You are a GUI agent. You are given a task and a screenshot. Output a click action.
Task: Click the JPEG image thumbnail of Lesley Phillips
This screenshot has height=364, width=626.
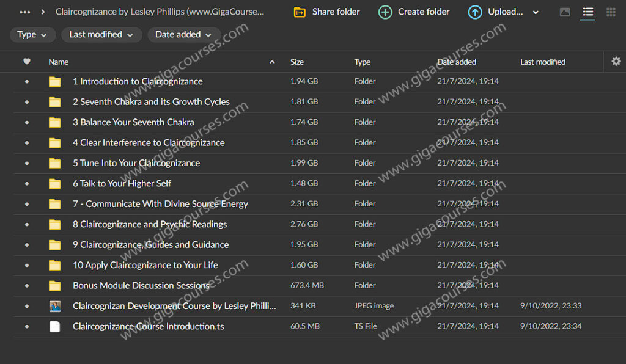[55, 306]
